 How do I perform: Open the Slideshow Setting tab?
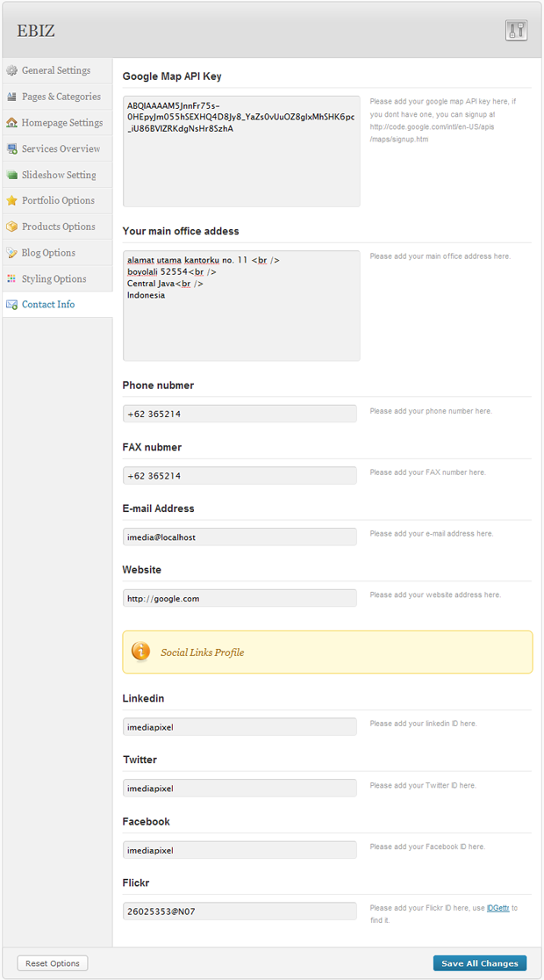pyautogui.click(x=59, y=175)
